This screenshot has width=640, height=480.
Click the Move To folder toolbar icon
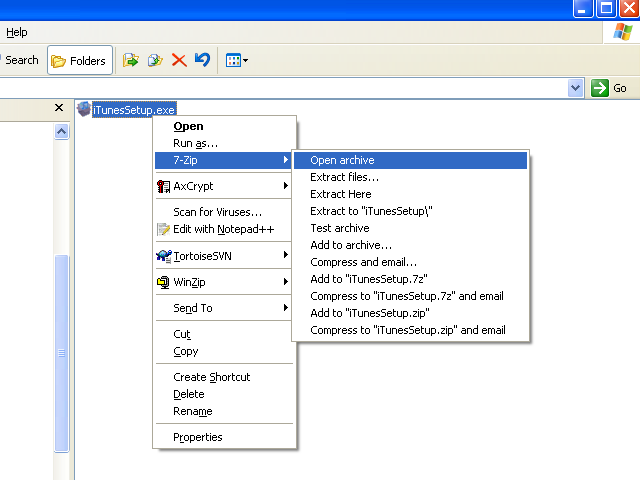tap(130, 61)
